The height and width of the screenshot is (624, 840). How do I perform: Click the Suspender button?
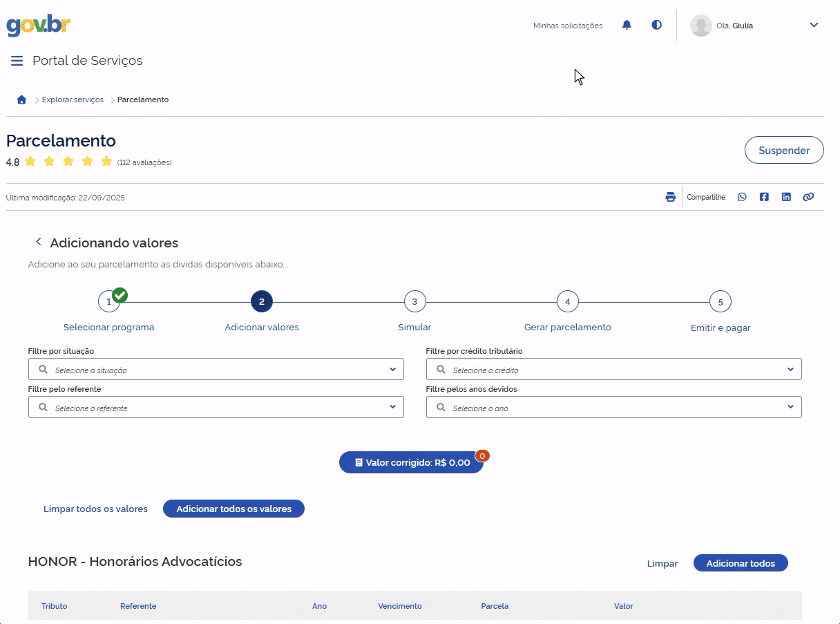point(784,150)
